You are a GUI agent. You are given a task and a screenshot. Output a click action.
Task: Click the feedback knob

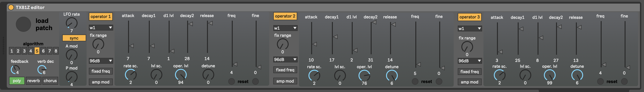point(15,70)
